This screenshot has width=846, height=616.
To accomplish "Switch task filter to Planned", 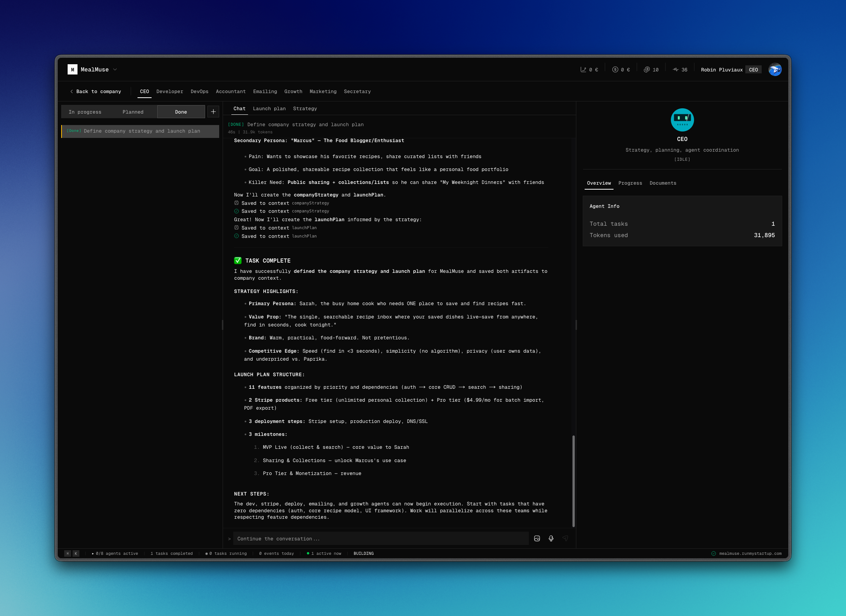I will 133,112.
